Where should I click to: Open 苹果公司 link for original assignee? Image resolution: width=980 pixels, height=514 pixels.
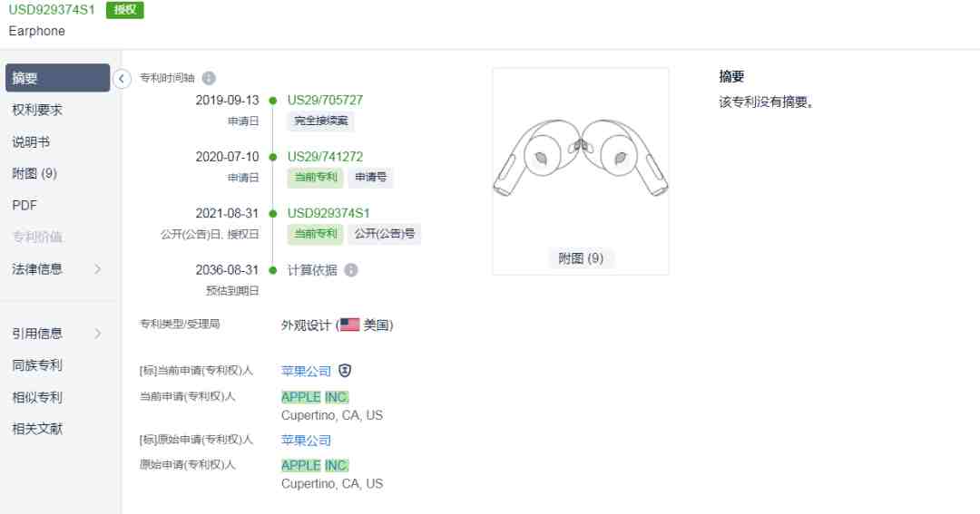(307, 441)
